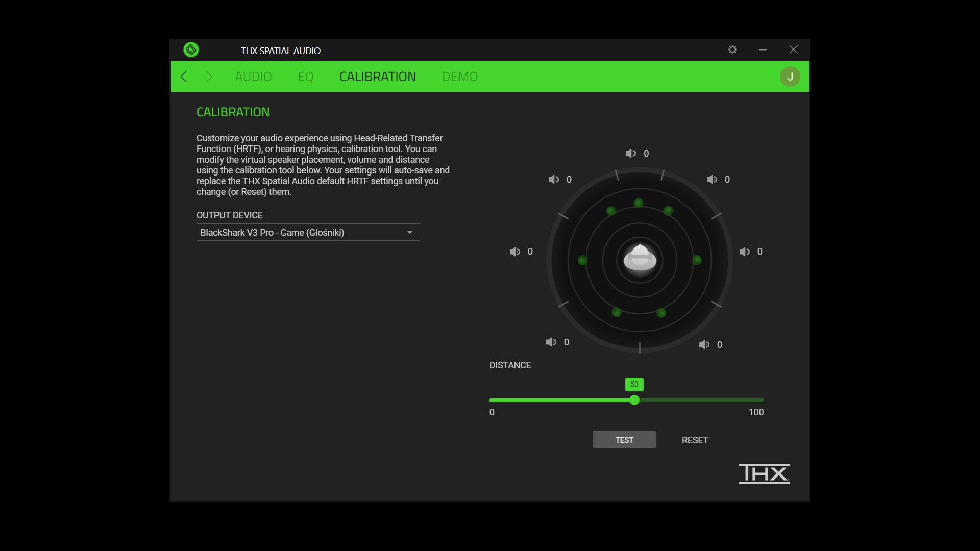Click the DISTANCE label
Viewport: 980px width, 551px height.
(510, 365)
